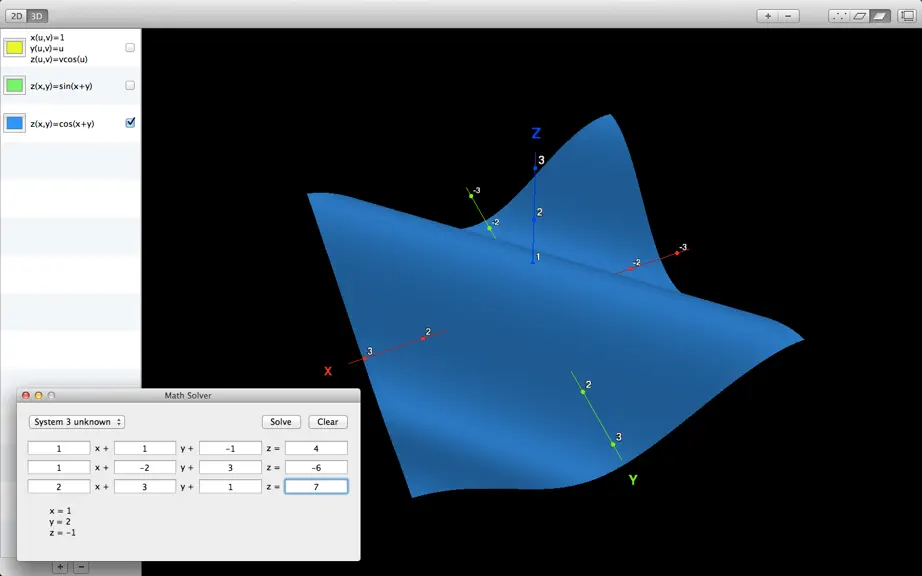Screen dimensions: 922x576
Task: Uncheck the z(x,y)=cos(x+y) visibility checkbox
Action: tap(130, 123)
